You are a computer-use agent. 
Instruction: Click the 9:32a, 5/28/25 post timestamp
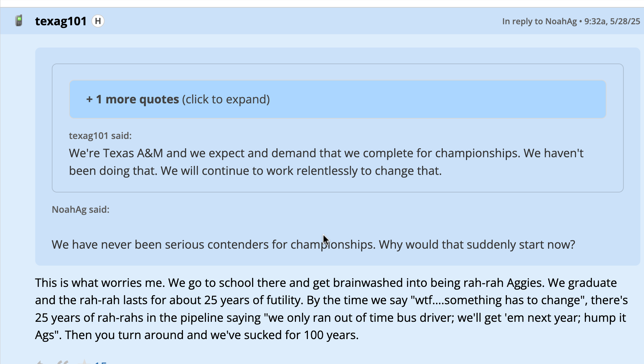click(x=612, y=21)
